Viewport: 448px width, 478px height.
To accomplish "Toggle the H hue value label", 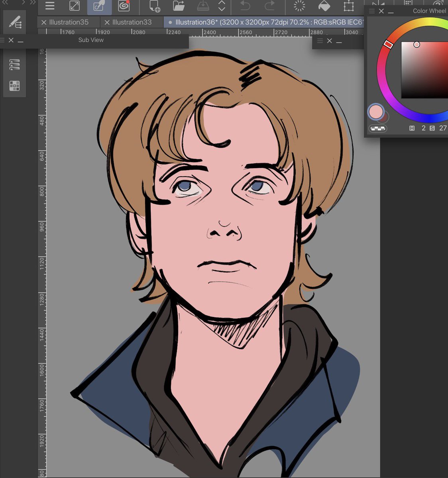I will click(412, 128).
